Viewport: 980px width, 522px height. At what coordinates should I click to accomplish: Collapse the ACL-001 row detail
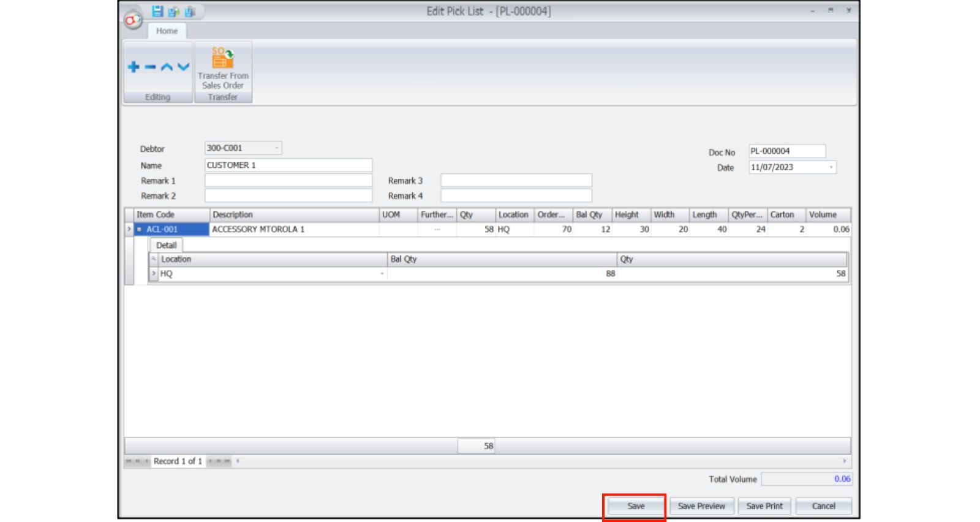(140, 230)
